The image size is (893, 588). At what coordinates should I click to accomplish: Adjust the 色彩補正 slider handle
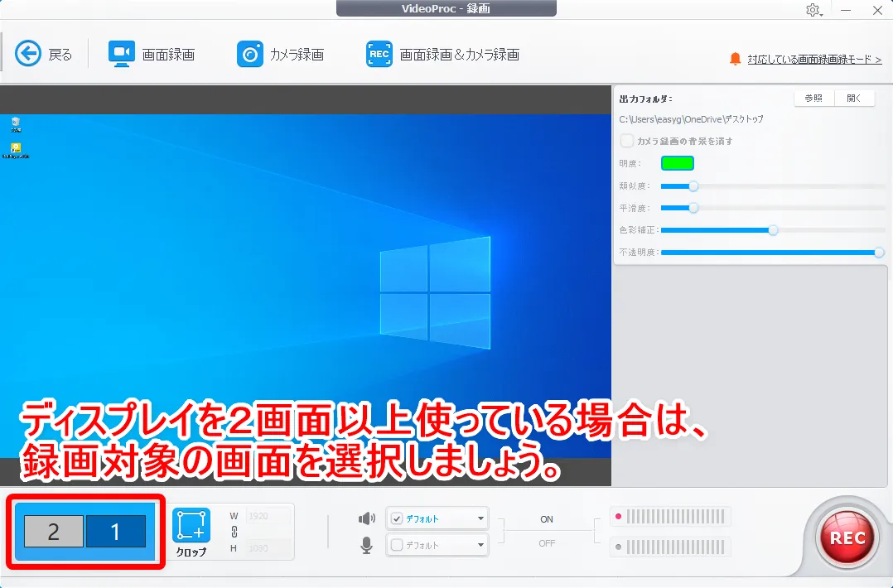pos(773,230)
